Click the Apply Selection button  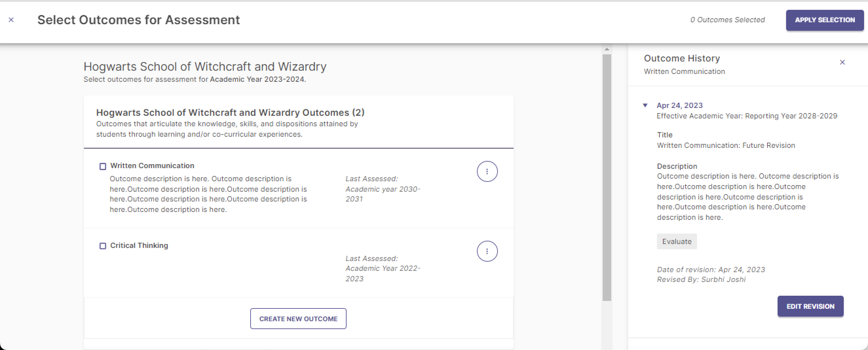tap(824, 20)
